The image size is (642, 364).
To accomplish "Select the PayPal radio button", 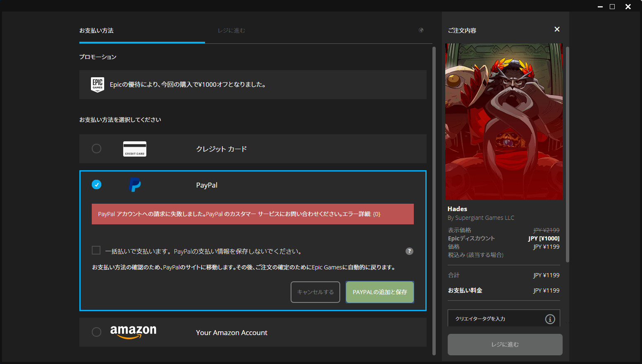I will click(x=96, y=184).
